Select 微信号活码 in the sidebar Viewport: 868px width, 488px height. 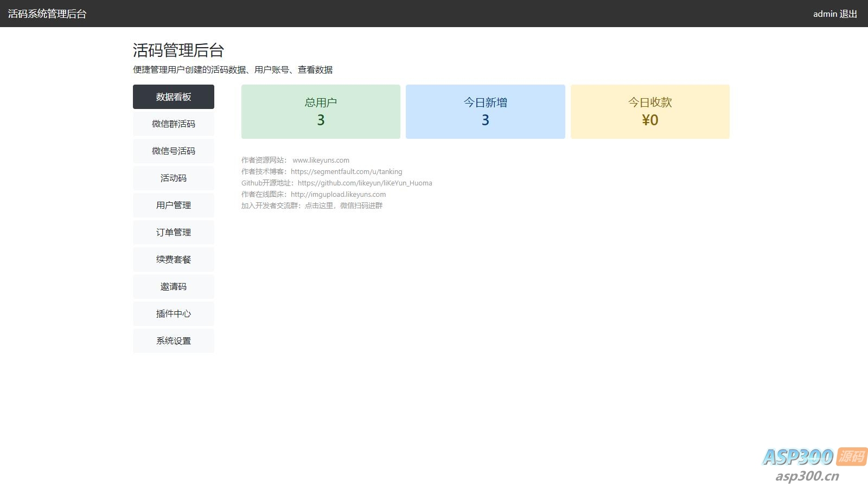174,151
